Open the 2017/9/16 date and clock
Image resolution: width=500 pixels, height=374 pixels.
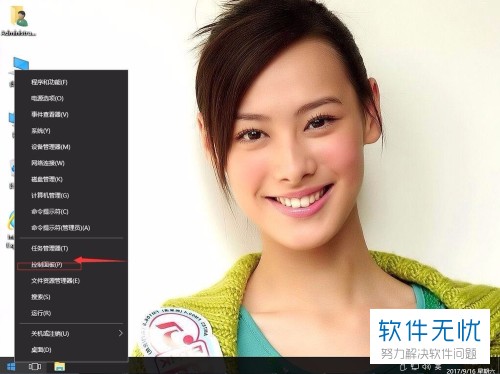(471, 371)
